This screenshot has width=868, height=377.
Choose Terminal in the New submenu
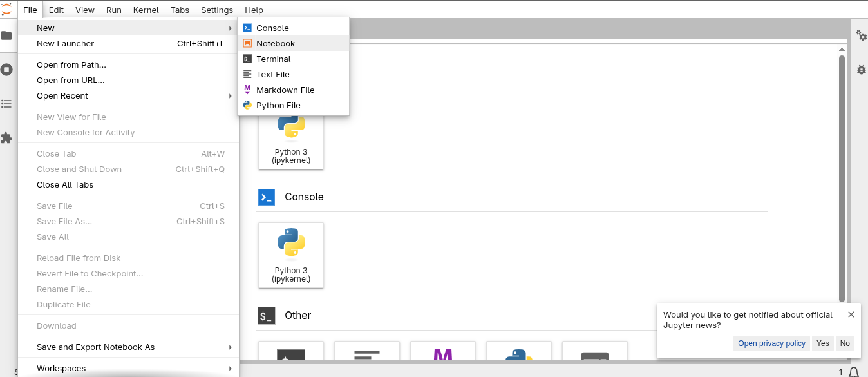[x=274, y=59]
